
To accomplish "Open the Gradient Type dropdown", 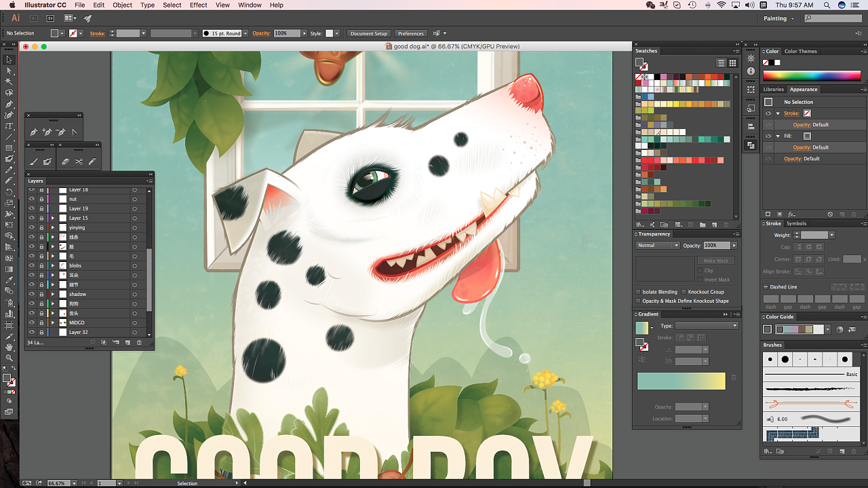I will (706, 326).
